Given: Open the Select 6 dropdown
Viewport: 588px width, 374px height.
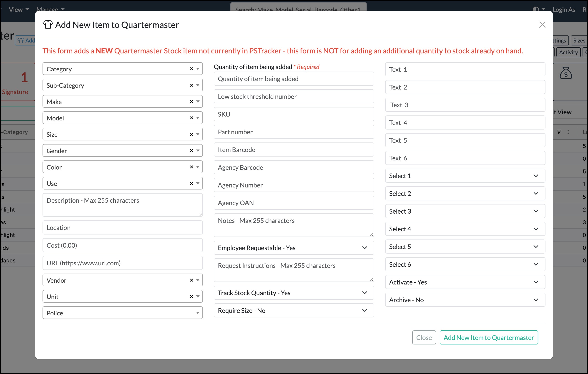Looking at the screenshot, I should (x=465, y=264).
